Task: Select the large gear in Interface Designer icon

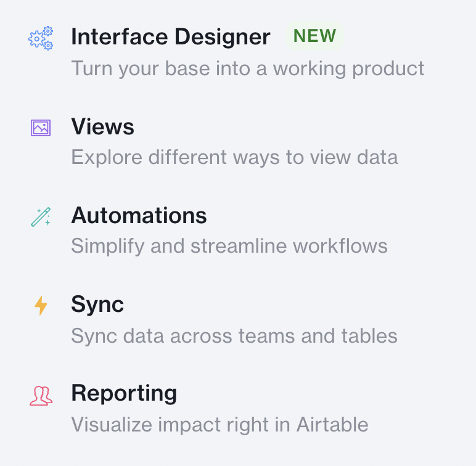Action: [x=37, y=39]
